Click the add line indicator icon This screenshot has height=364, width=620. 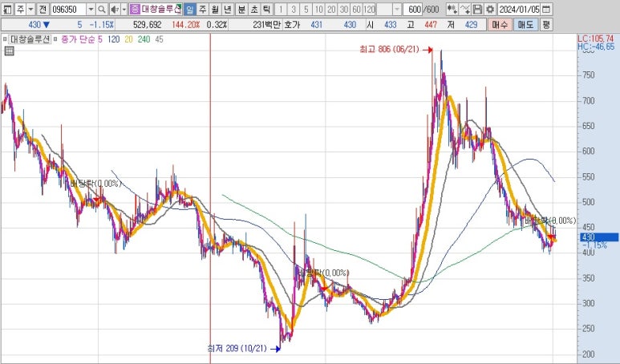tap(465, 9)
